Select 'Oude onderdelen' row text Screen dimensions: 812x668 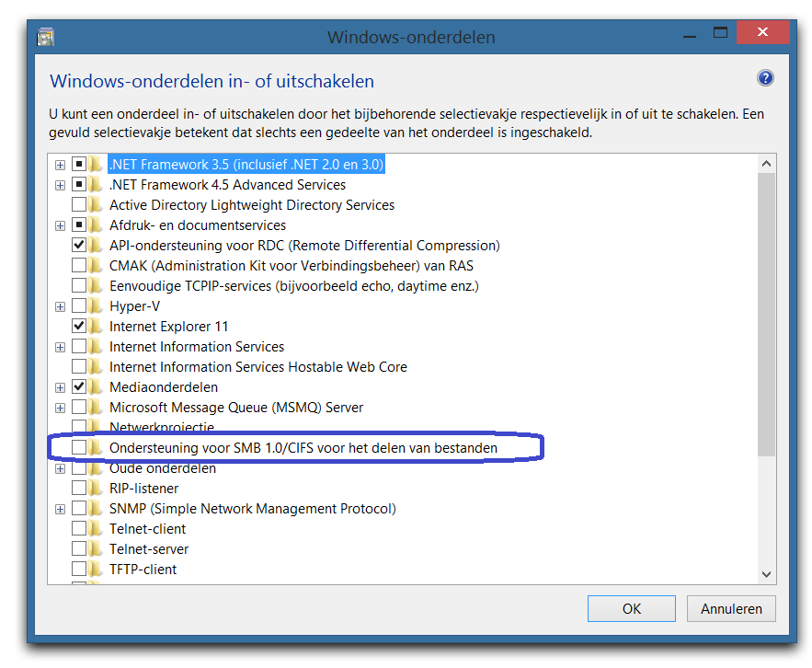[163, 468]
